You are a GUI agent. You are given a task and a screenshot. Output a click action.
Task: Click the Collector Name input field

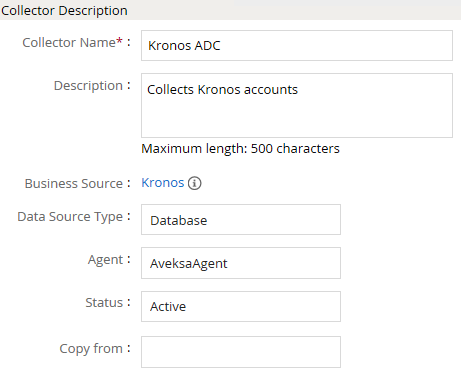pyautogui.click(x=297, y=46)
